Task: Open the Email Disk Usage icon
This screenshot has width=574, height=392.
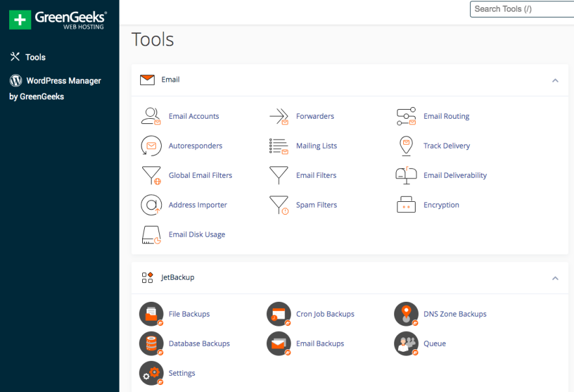Action: (x=150, y=234)
